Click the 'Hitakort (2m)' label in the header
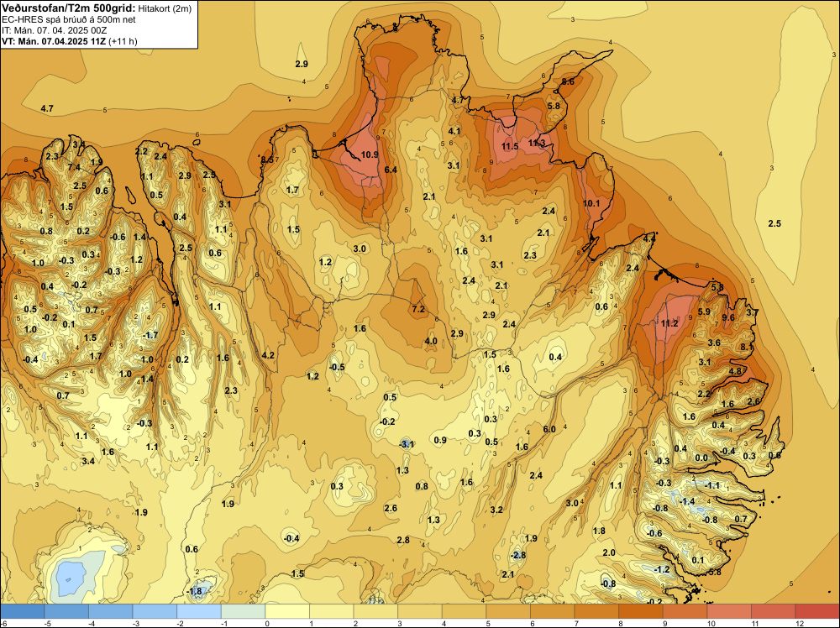840x628 pixels. tap(165, 8)
